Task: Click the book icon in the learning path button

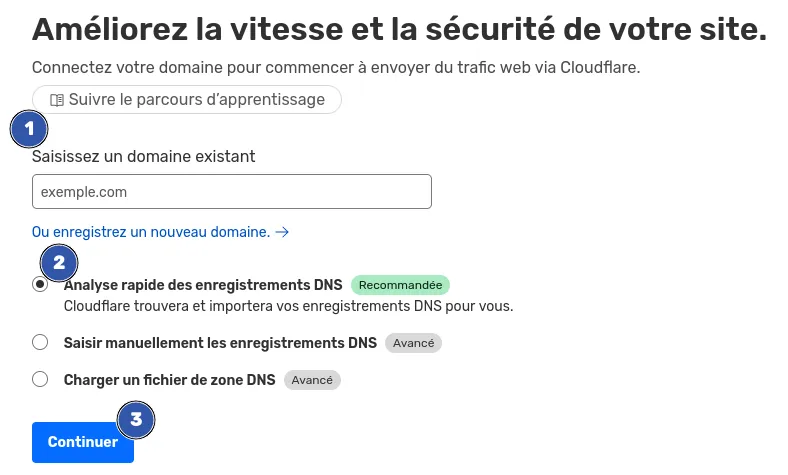Action: click(57, 100)
